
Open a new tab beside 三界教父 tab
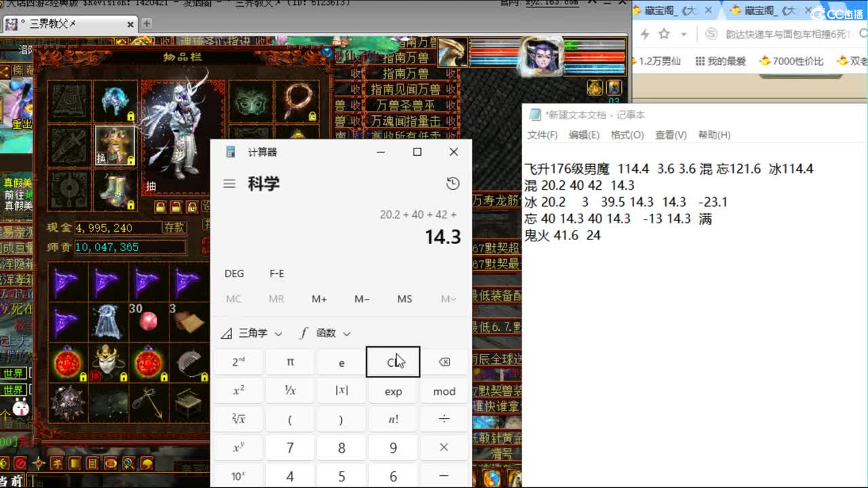click(146, 24)
